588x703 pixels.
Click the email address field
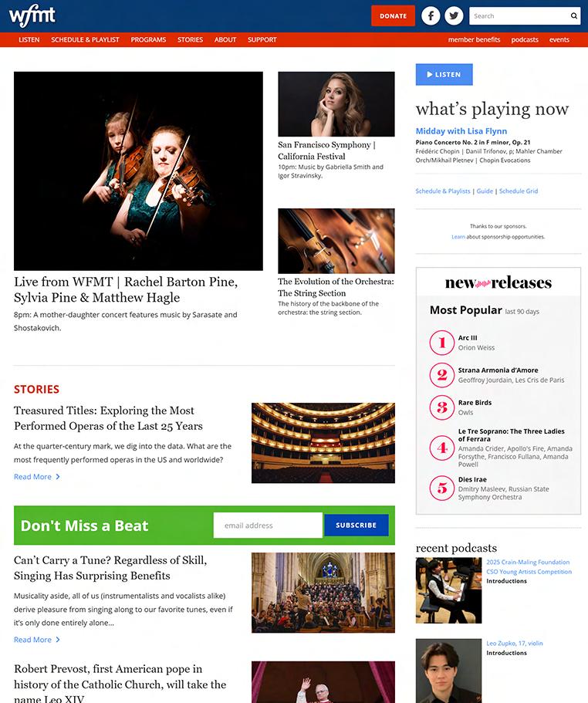point(268,525)
